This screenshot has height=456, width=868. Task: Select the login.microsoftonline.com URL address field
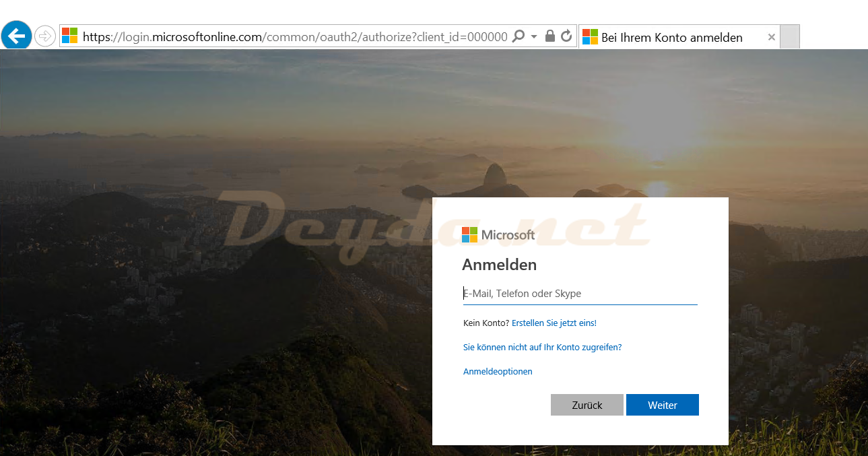pyautogui.click(x=295, y=37)
